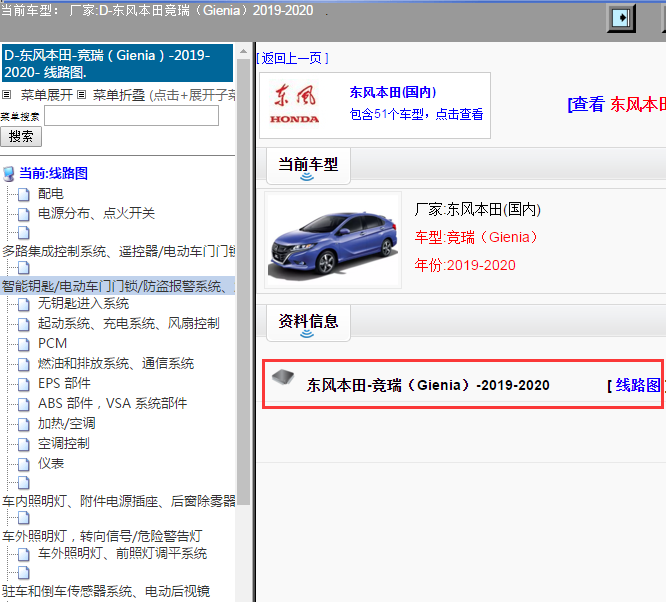This screenshot has height=602, width=666.
Task: Open the 加热/空调 entry
Action: [67, 424]
